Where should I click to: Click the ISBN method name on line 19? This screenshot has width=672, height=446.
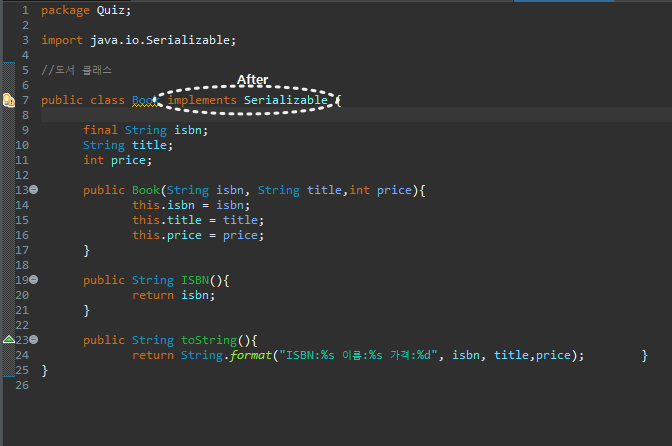(195, 280)
